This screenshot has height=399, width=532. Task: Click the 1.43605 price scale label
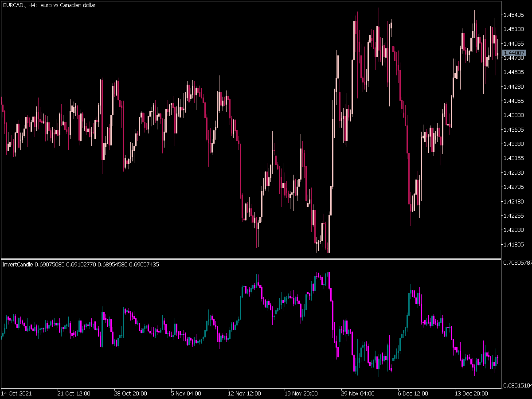(x=513, y=129)
